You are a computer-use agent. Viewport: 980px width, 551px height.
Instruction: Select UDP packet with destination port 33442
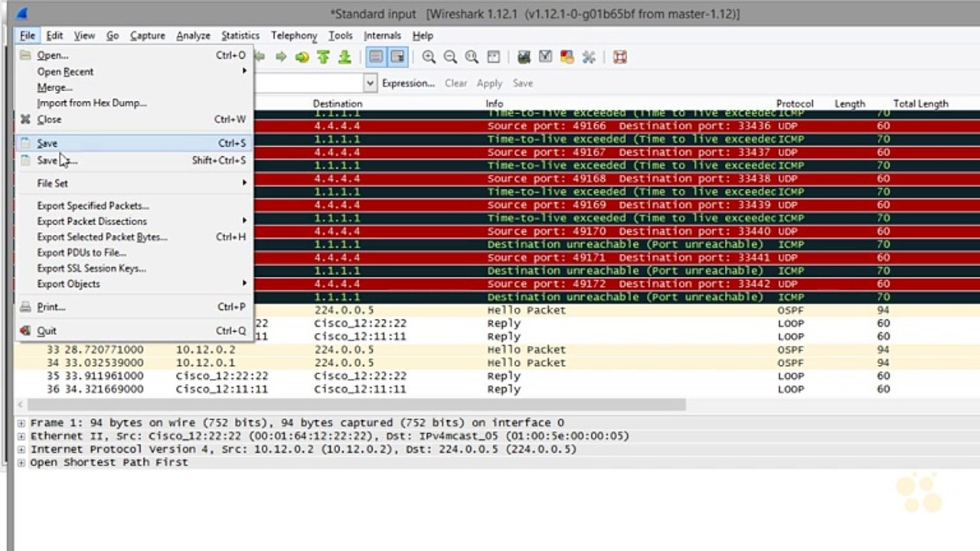point(616,284)
